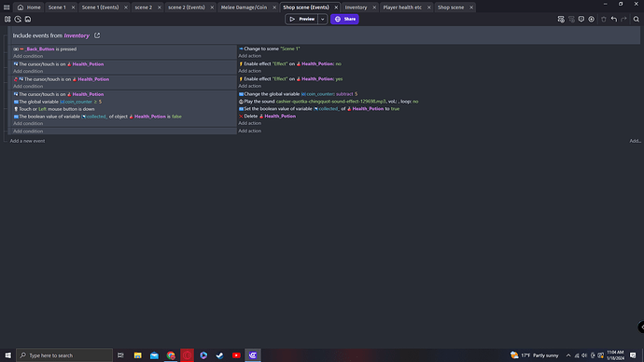Click Add a new event
The width and height of the screenshot is (644, 362).
pyautogui.click(x=27, y=141)
